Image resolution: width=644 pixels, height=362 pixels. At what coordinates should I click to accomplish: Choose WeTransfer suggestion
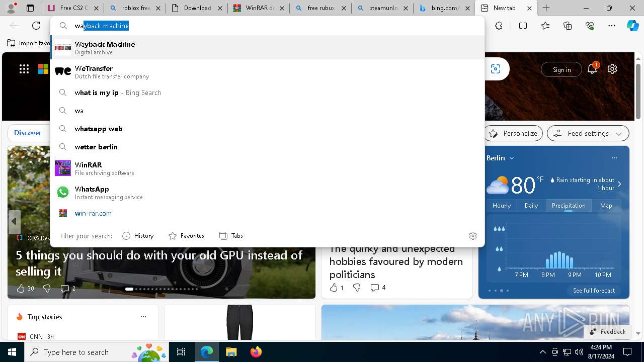coord(267,71)
